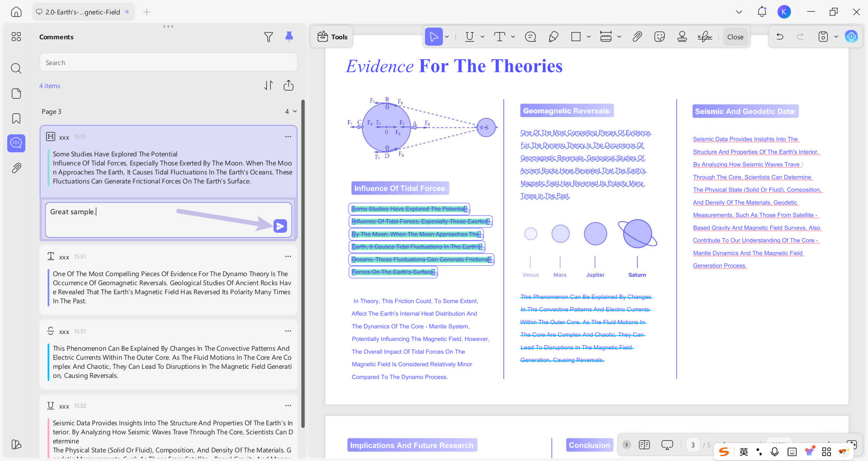Image resolution: width=868 pixels, height=461 pixels.
Task: Select the text comment tool
Action: pos(500,37)
